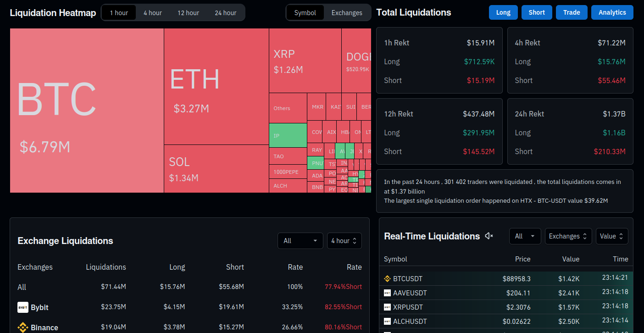This screenshot has width=644, height=333.
Task: Switch heatmap to the 12 hour tab
Action: [x=188, y=13]
